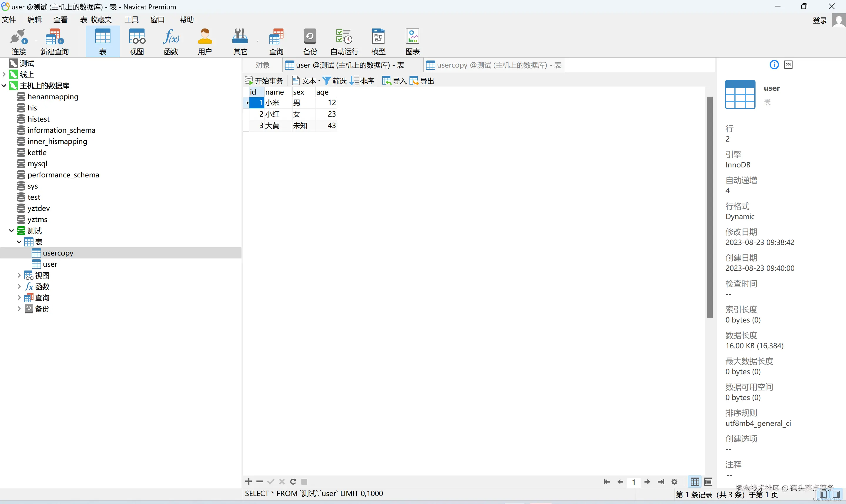Click add record plus icon
The image size is (846, 504).
pyautogui.click(x=248, y=481)
